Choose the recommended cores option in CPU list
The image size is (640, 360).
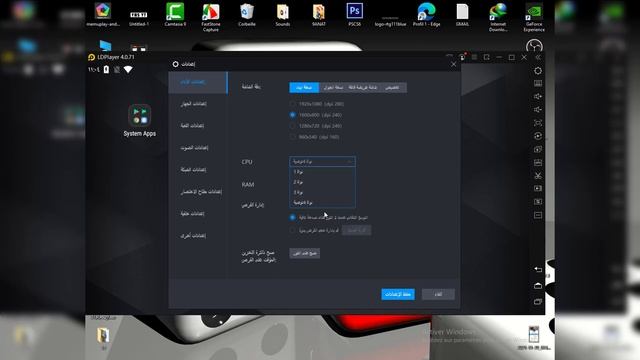point(322,202)
